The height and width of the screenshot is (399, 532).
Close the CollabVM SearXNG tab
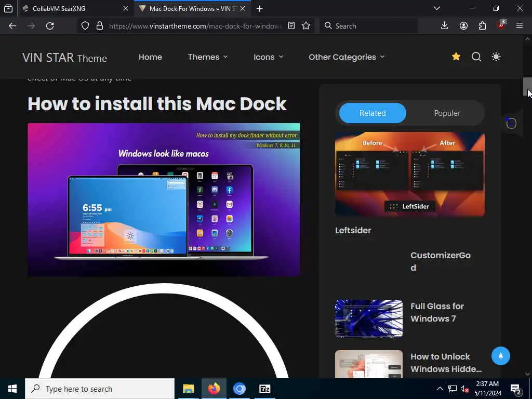[x=126, y=9]
